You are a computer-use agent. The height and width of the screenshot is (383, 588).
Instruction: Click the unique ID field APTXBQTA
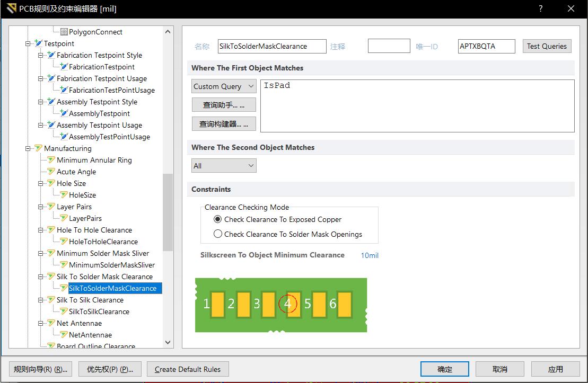[x=486, y=46]
